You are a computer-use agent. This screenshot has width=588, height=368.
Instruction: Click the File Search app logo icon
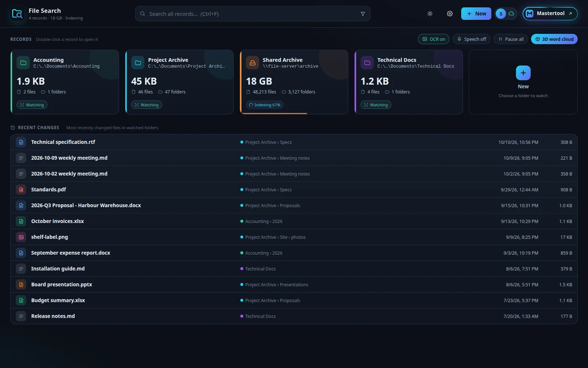[x=17, y=14]
